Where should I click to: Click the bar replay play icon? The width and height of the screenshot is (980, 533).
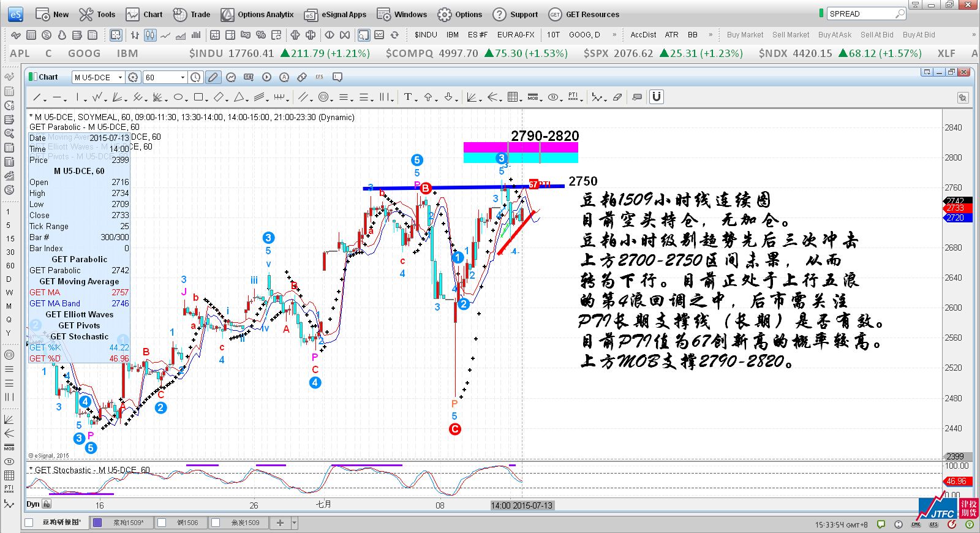tap(266, 77)
